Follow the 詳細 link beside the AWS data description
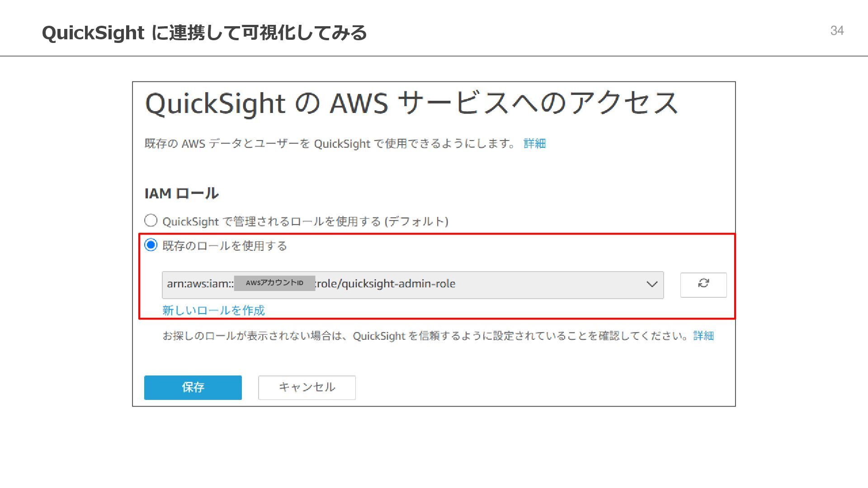This screenshot has height=488, width=868. 534,144
